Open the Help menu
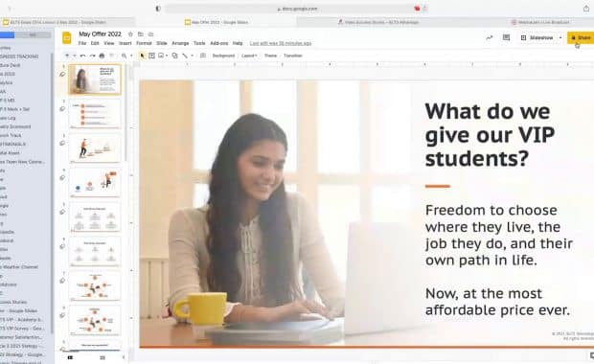 click(x=238, y=43)
